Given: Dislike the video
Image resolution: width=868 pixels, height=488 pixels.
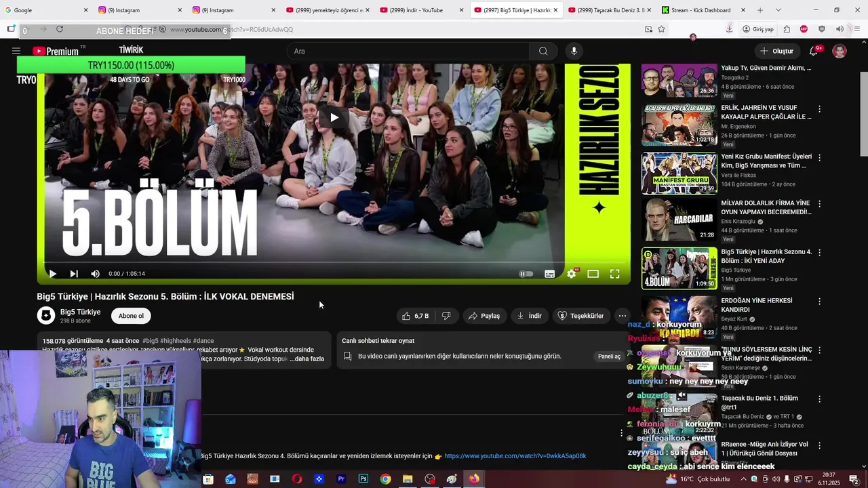Looking at the screenshot, I should pyautogui.click(x=446, y=316).
